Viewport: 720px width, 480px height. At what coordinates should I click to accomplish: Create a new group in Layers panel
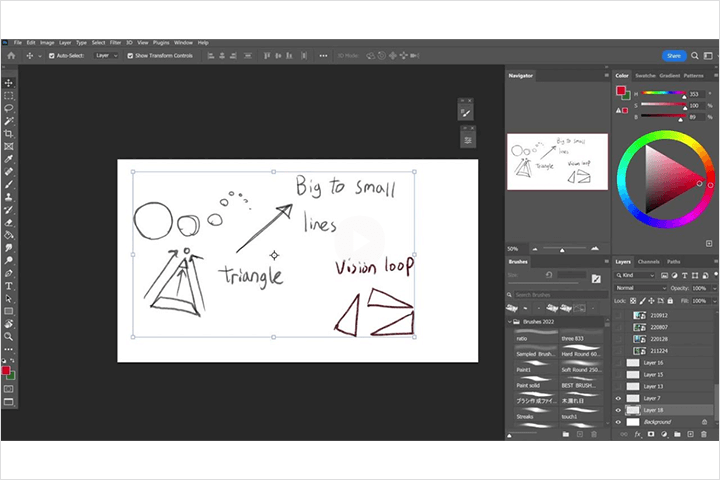677,434
